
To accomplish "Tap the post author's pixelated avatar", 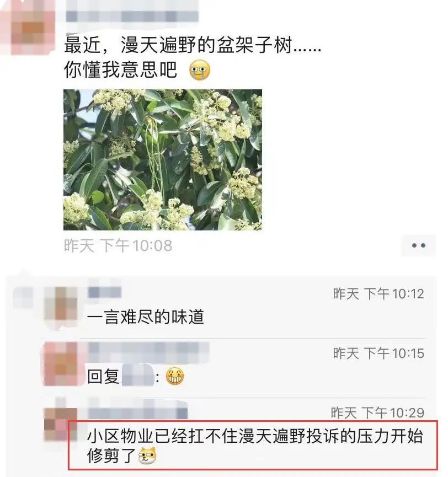I will tap(28, 28).
